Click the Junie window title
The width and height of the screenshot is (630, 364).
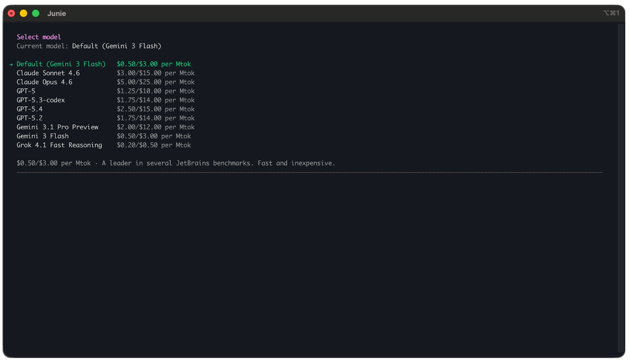click(x=57, y=14)
